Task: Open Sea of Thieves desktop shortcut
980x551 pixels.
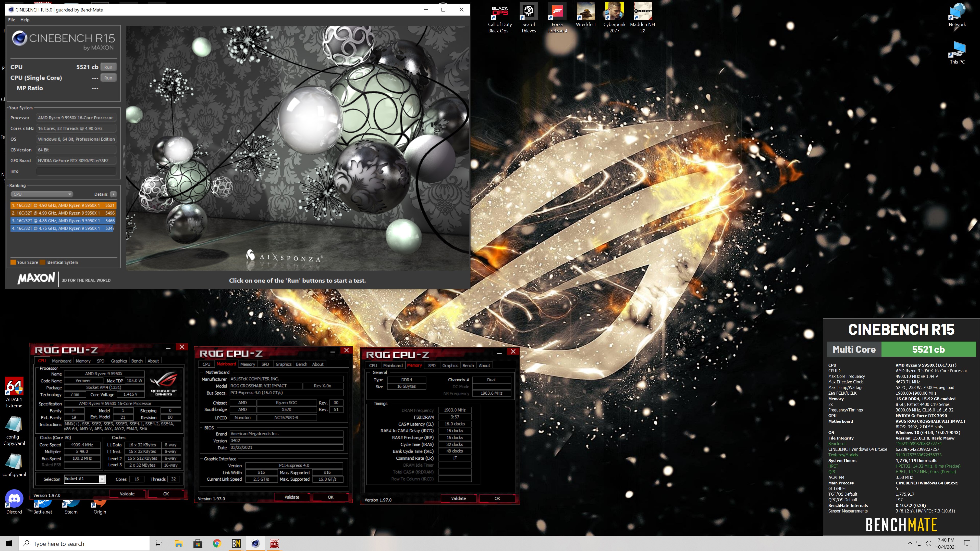Action: (x=529, y=18)
